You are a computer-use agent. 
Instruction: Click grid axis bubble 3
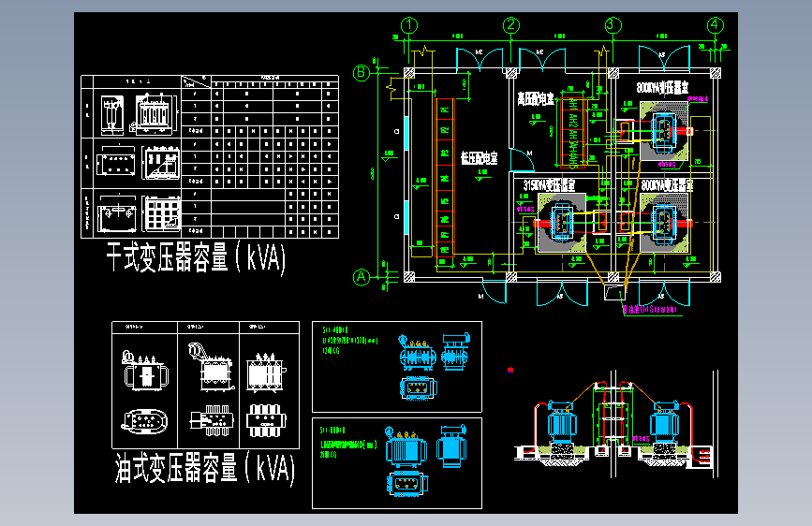(613, 25)
